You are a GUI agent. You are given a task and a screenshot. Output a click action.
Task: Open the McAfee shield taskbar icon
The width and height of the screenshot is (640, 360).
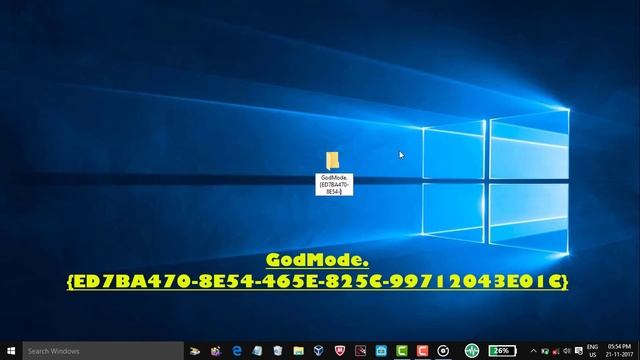pyautogui.click(x=340, y=351)
